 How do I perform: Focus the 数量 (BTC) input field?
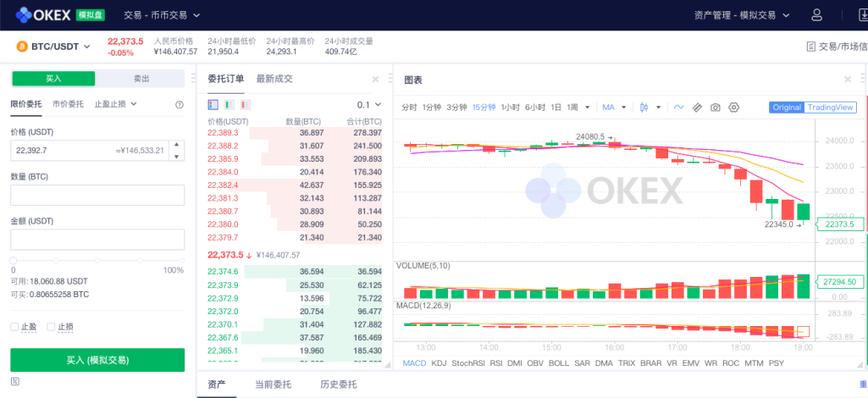[x=97, y=195]
